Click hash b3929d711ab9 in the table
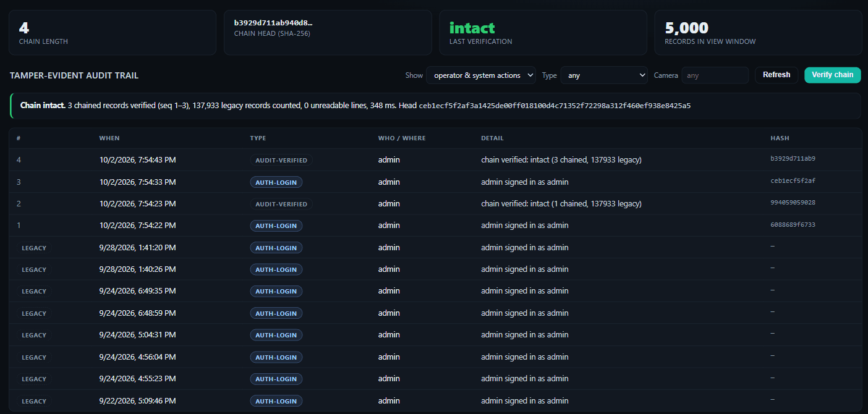This screenshot has height=414, width=868. click(x=793, y=159)
